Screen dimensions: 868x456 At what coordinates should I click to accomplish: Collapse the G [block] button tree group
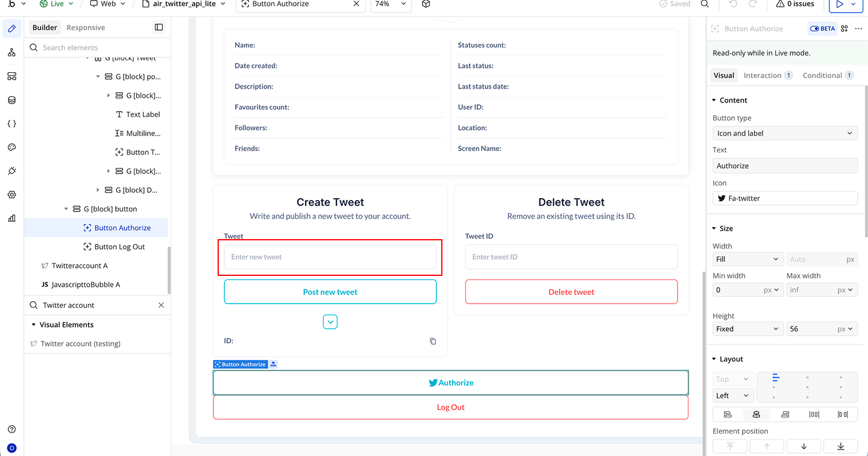point(66,209)
